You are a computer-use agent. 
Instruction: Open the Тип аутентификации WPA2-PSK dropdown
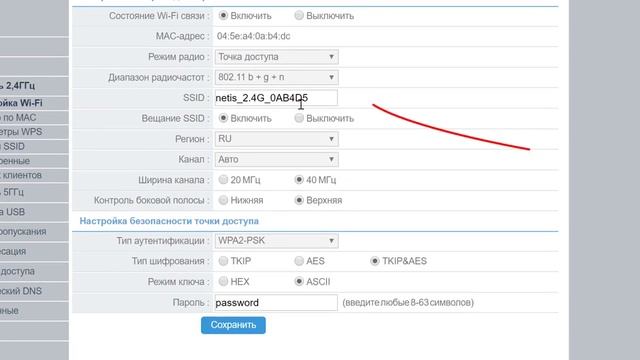[x=276, y=241]
